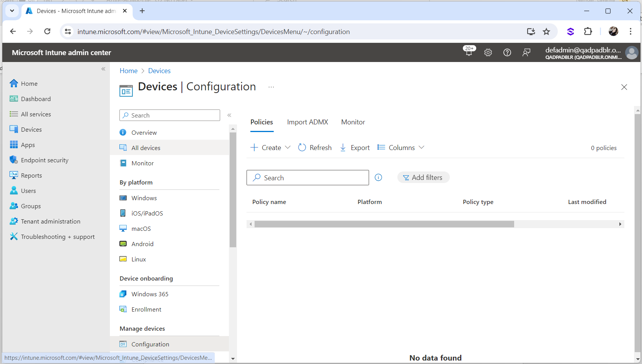Viewport: 642px width, 364px height.
Task: Click the Endpoint security shield icon
Action: [14, 160]
